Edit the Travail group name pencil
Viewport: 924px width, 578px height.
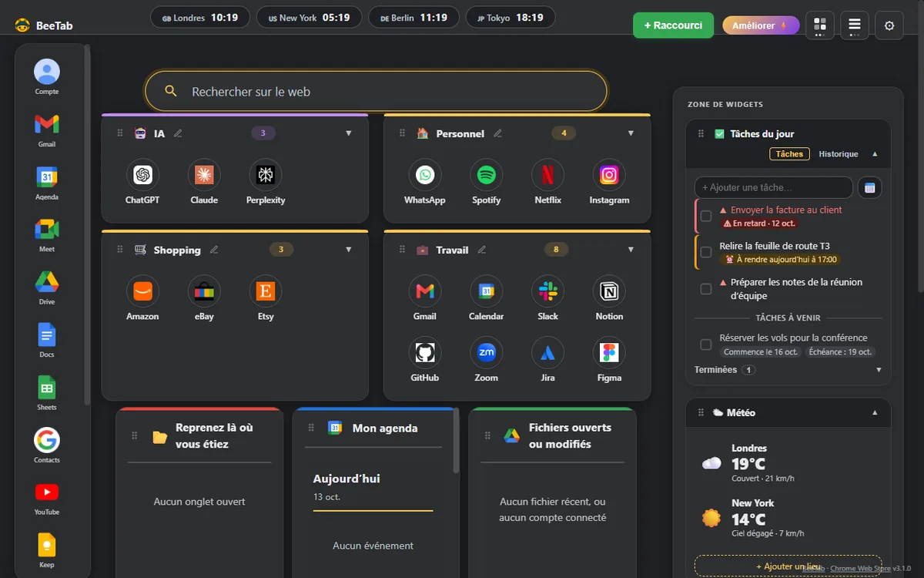tap(482, 250)
